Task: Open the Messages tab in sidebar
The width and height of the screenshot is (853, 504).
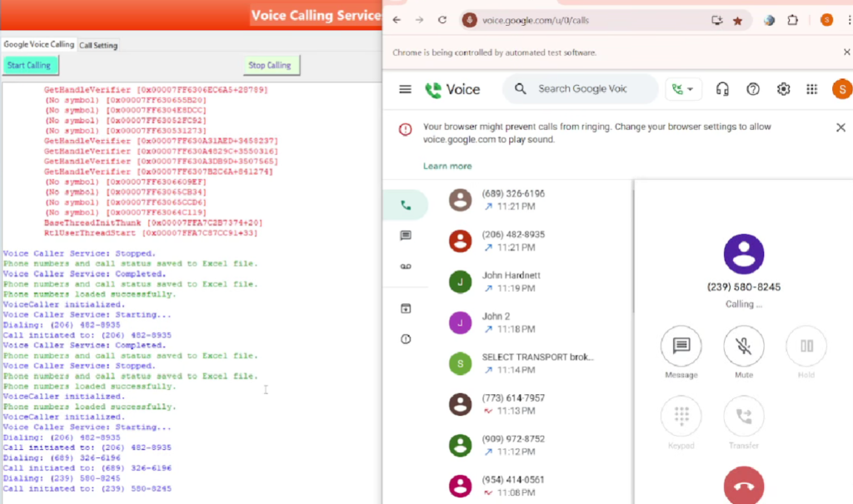Action: [406, 235]
